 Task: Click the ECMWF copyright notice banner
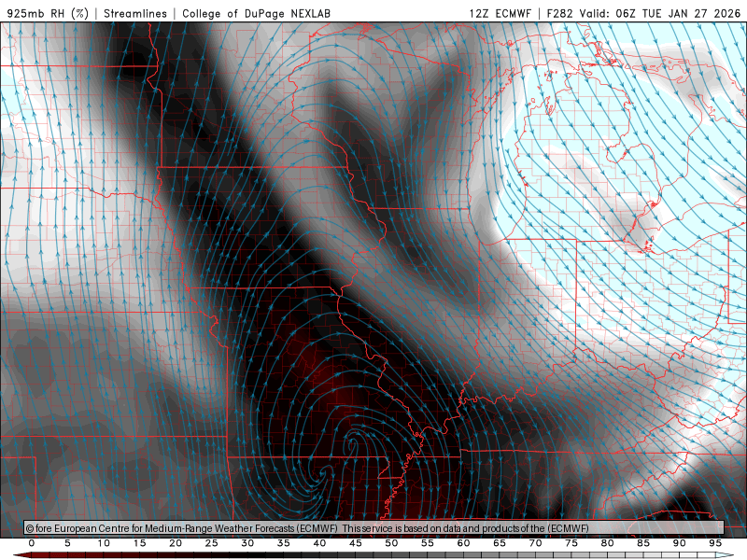[x=374, y=528]
